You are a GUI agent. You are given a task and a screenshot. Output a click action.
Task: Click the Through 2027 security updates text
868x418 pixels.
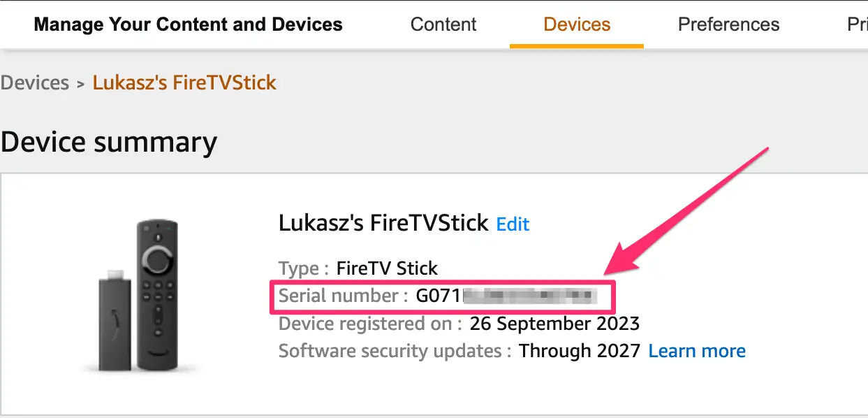pos(579,351)
